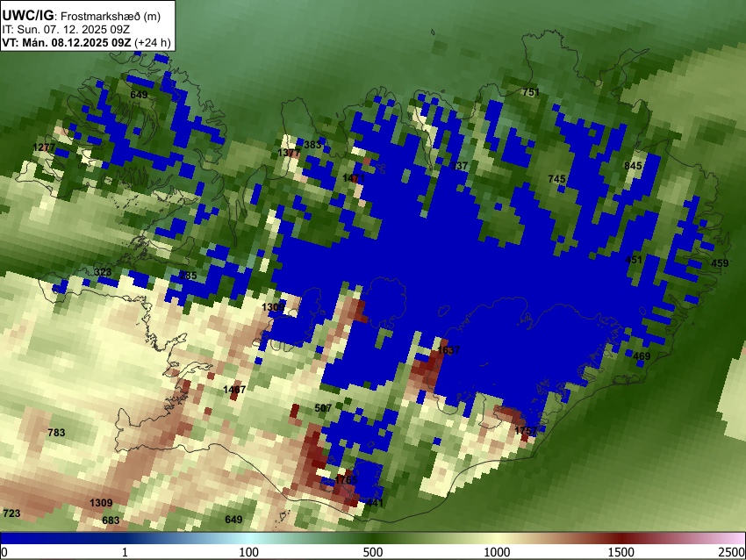The image size is (746, 560).
Task: Click the '1000' tick on the color scale
Action: point(497,552)
